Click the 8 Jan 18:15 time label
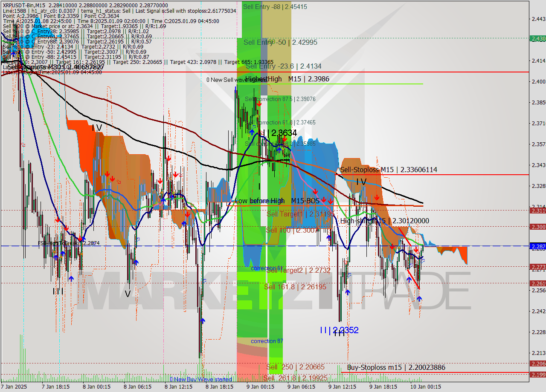546x392 pixels. point(219,387)
